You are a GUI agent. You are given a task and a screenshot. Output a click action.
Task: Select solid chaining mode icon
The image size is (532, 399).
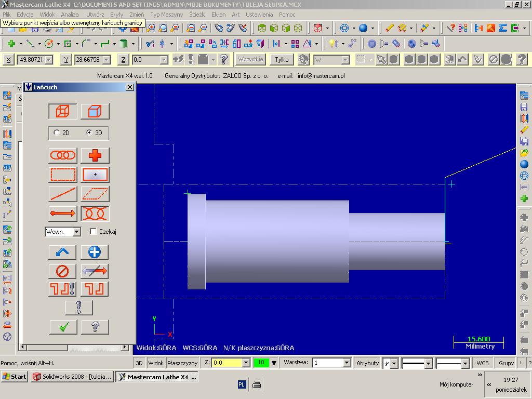tap(95, 111)
